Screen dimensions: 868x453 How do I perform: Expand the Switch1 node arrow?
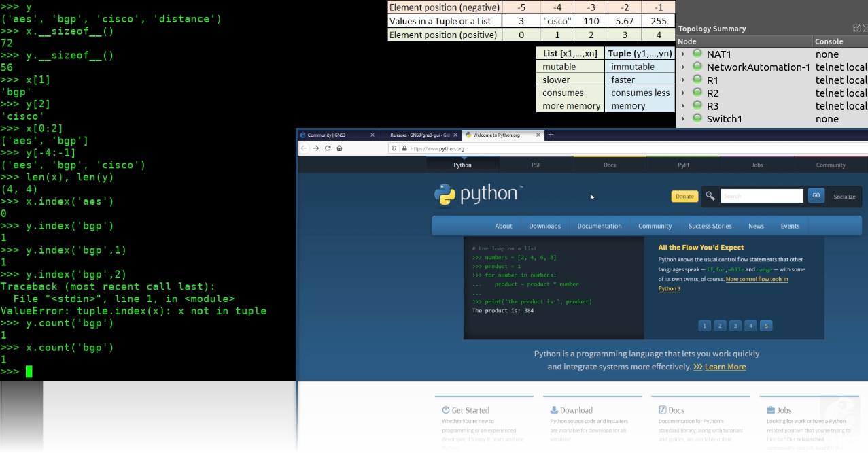[x=682, y=119]
